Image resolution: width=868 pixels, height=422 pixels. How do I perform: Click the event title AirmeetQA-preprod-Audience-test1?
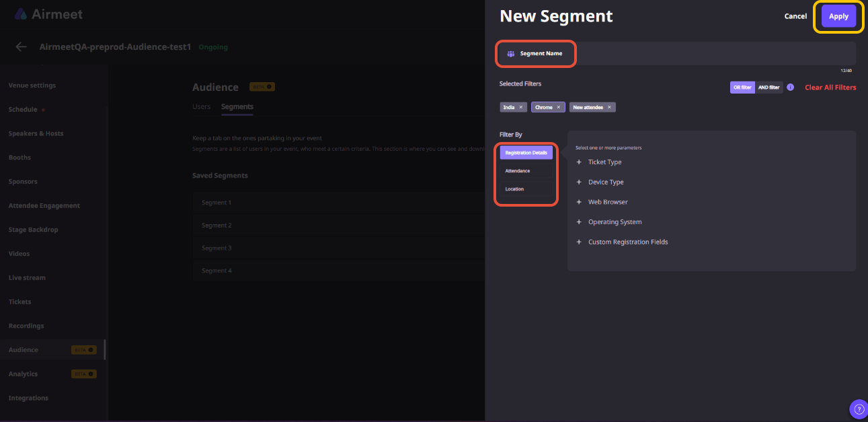pyautogui.click(x=116, y=47)
